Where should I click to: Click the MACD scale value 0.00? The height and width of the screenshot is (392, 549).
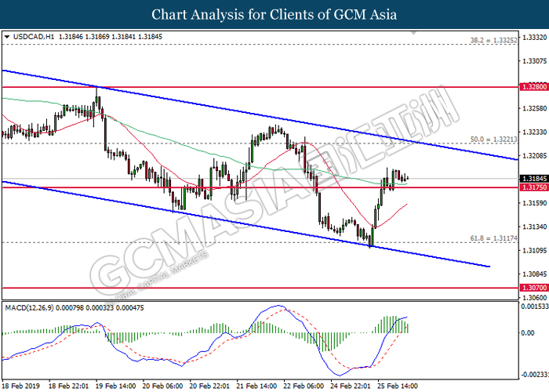(528, 333)
